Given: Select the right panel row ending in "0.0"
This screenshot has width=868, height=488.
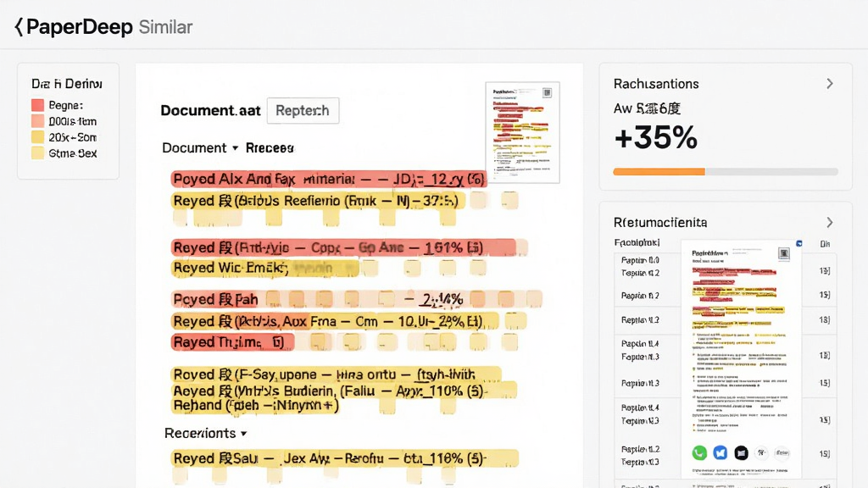Looking at the screenshot, I should point(640,260).
